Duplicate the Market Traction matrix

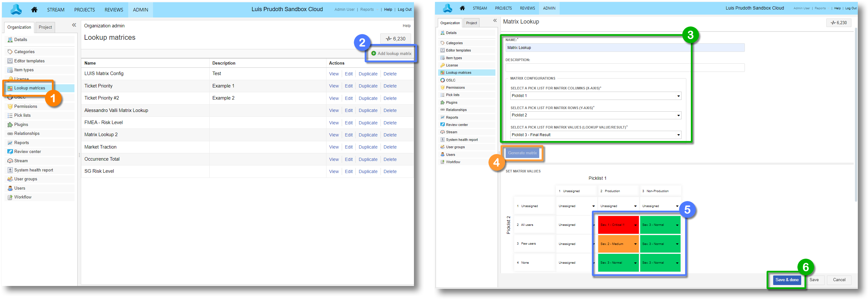pyautogui.click(x=367, y=148)
